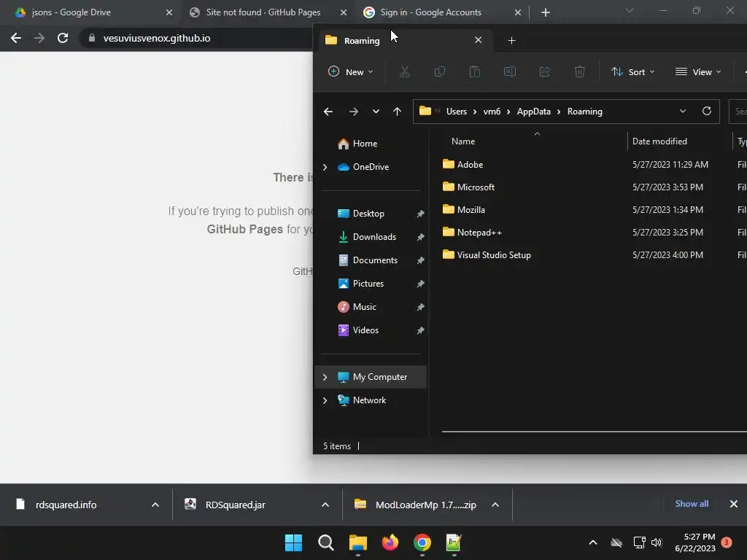Click the Chrome address bar URL
The image size is (747, 560).
(157, 38)
